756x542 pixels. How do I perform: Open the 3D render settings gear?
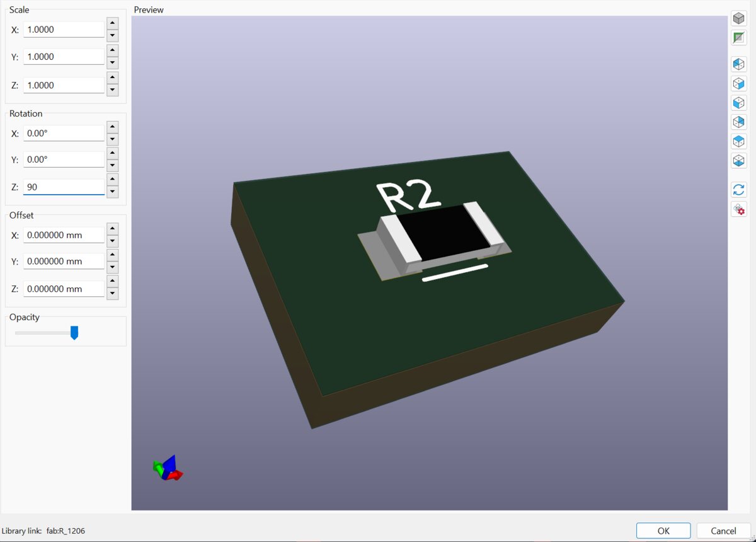click(738, 209)
